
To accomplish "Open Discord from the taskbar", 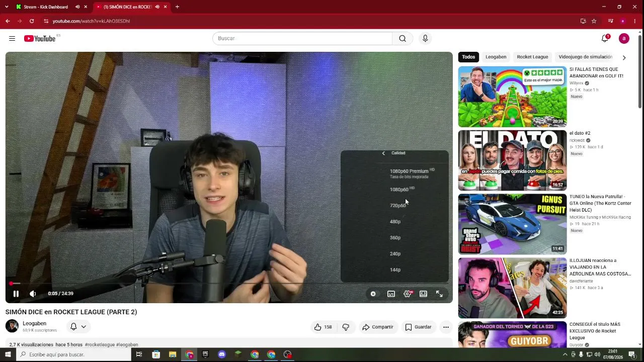I will coord(222,354).
